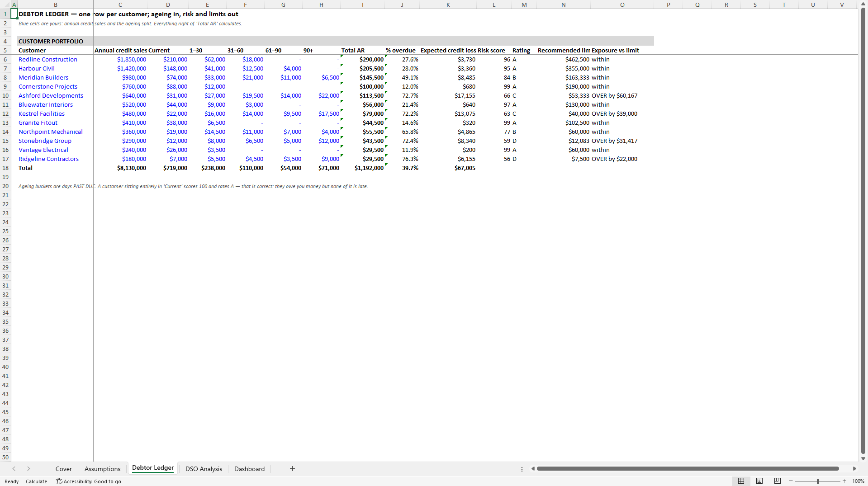This screenshot has height=486, width=868.
Task: Click the Exposure vs limit heading
Action: (622, 50)
